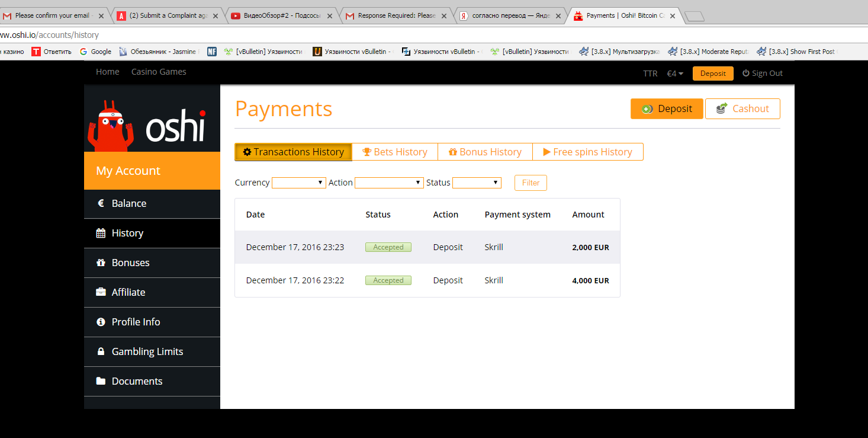Open the Currency filter dropdown

coord(299,183)
